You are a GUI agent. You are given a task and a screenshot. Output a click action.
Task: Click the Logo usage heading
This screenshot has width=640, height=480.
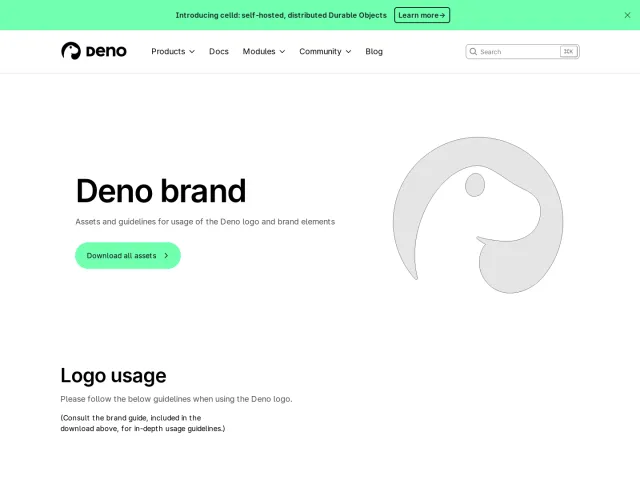point(113,376)
